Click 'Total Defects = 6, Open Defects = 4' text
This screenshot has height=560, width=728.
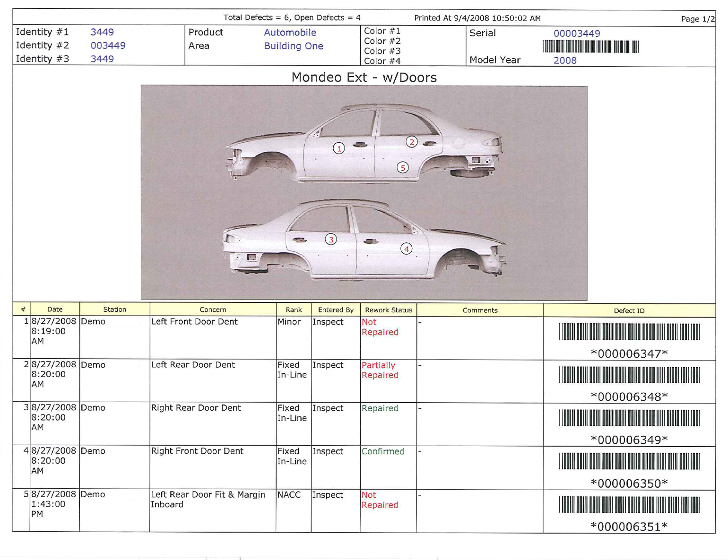point(292,17)
